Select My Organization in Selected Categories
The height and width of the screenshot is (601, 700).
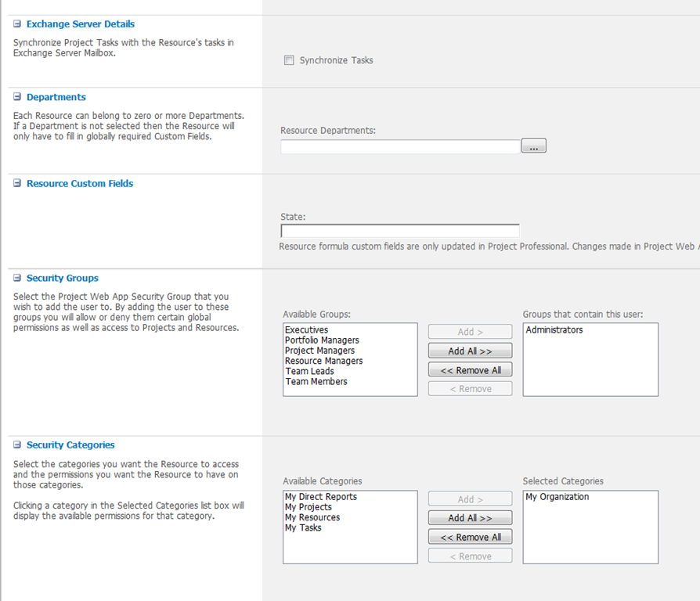point(557,497)
